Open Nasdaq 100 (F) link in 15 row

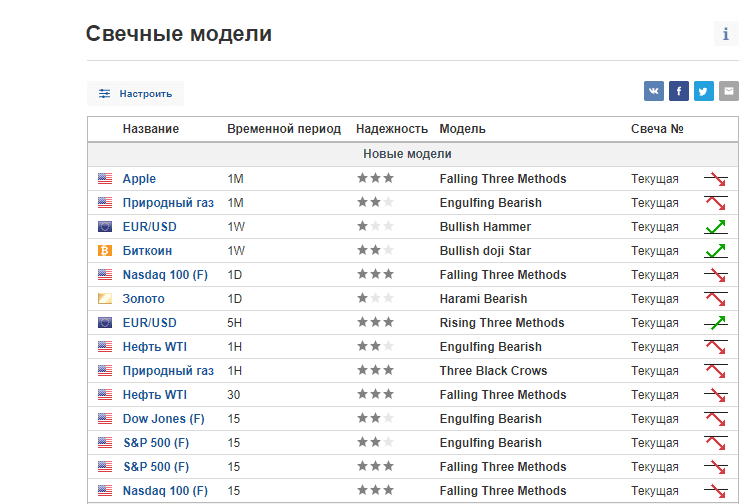(x=165, y=491)
